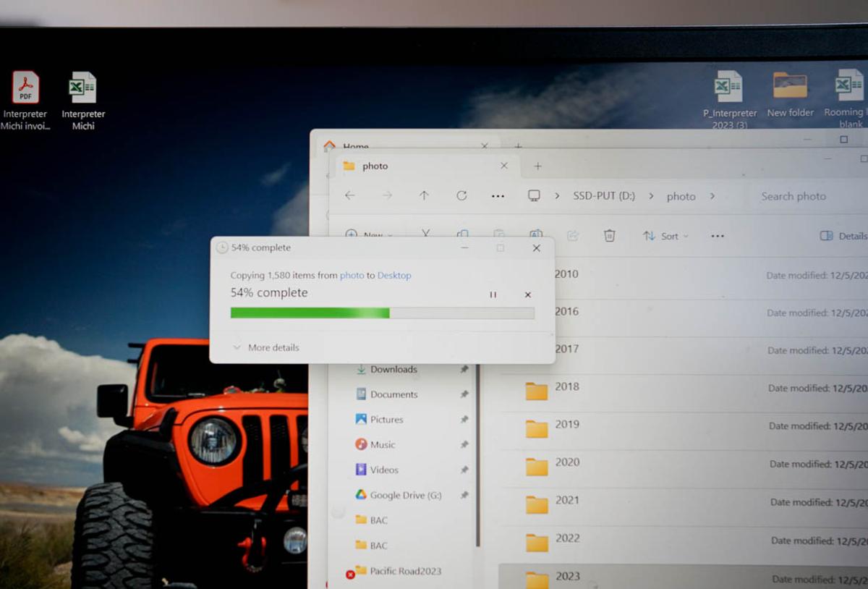Expand More details in the copy dialog
This screenshot has width=868, height=589.
[x=265, y=347]
